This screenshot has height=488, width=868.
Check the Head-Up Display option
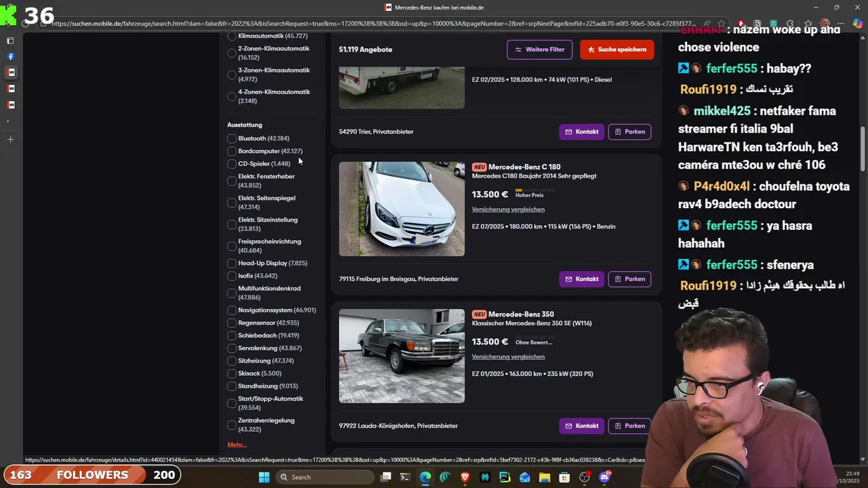tap(232, 263)
